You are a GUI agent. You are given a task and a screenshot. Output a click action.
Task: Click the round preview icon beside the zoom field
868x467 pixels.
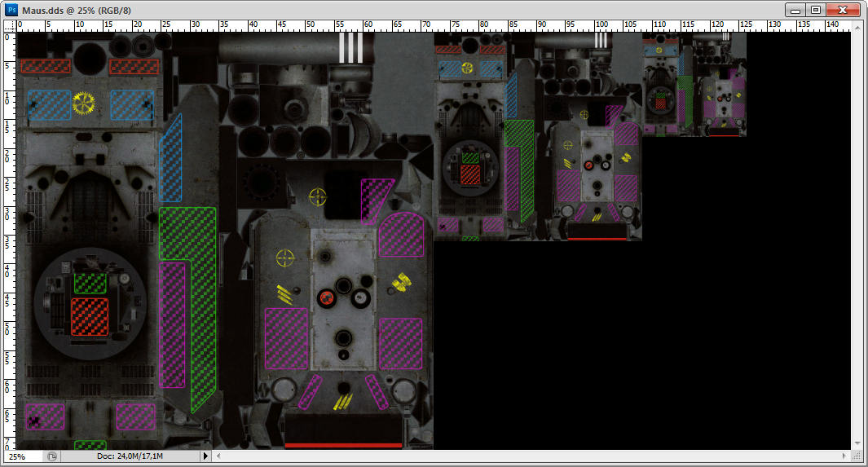tap(51, 456)
